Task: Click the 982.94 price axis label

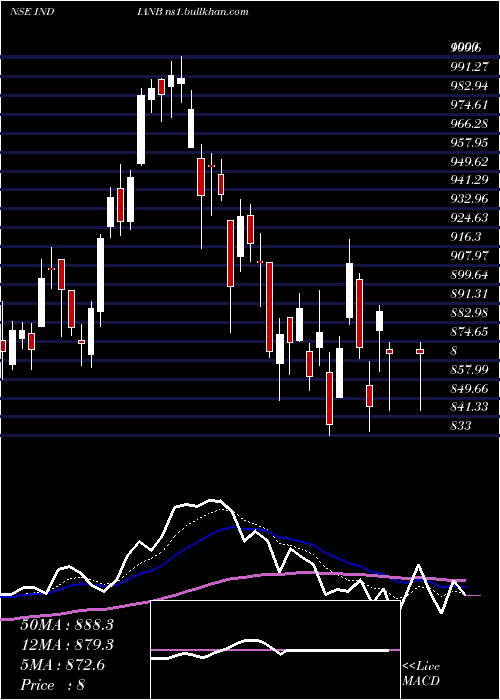Action: coord(469,86)
